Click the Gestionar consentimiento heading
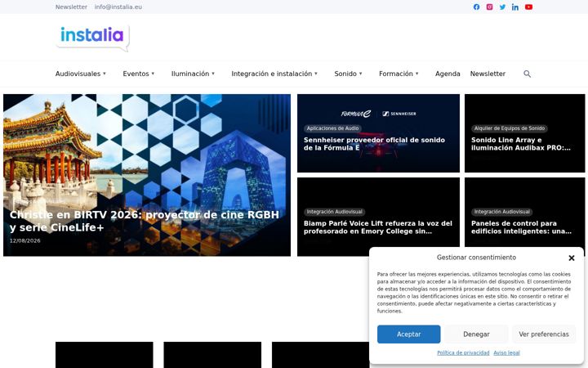The image size is (588, 368). coord(476,258)
